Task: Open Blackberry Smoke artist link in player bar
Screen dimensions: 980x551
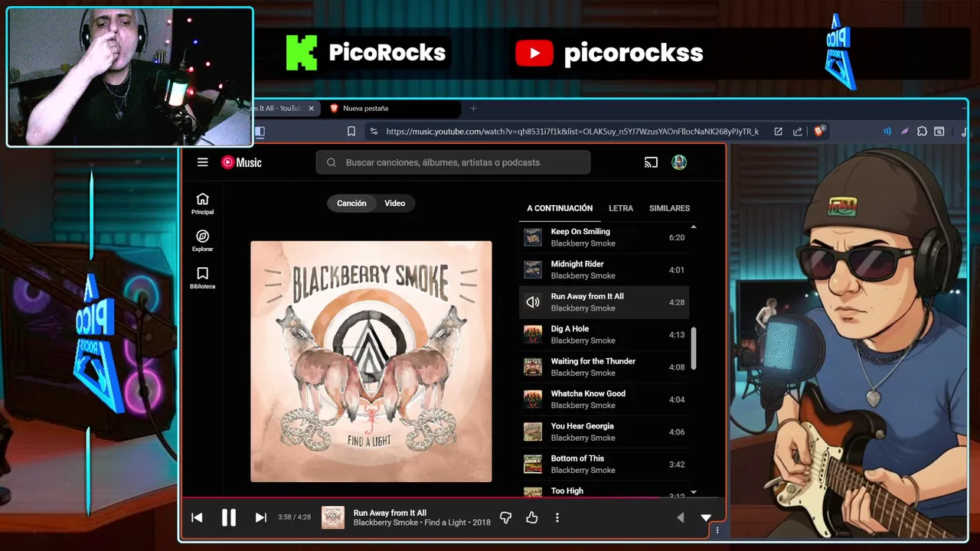Action: [385, 523]
